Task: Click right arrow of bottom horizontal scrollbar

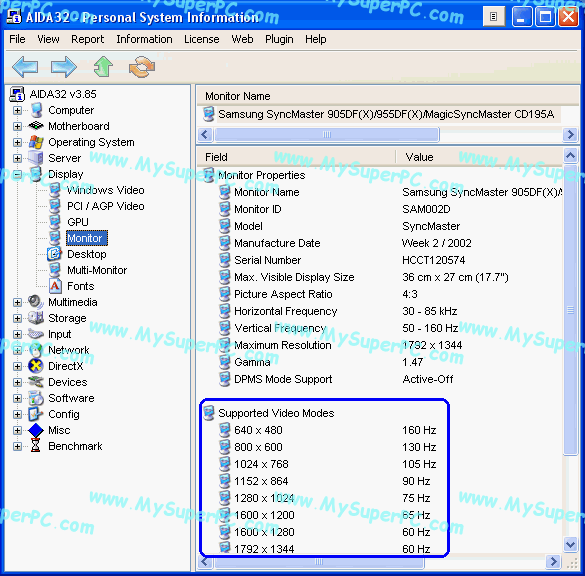Action: (x=553, y=561)
